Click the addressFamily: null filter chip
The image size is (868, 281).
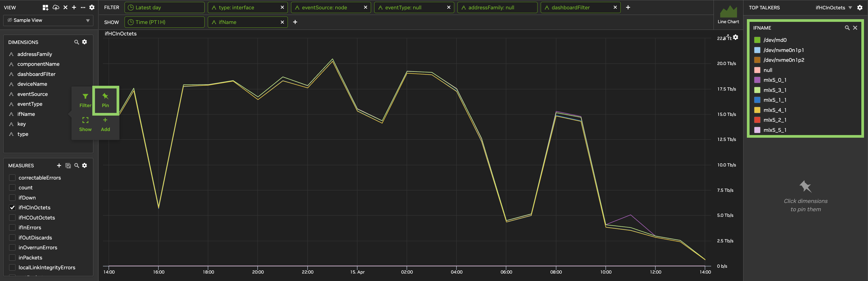(497, 7)
